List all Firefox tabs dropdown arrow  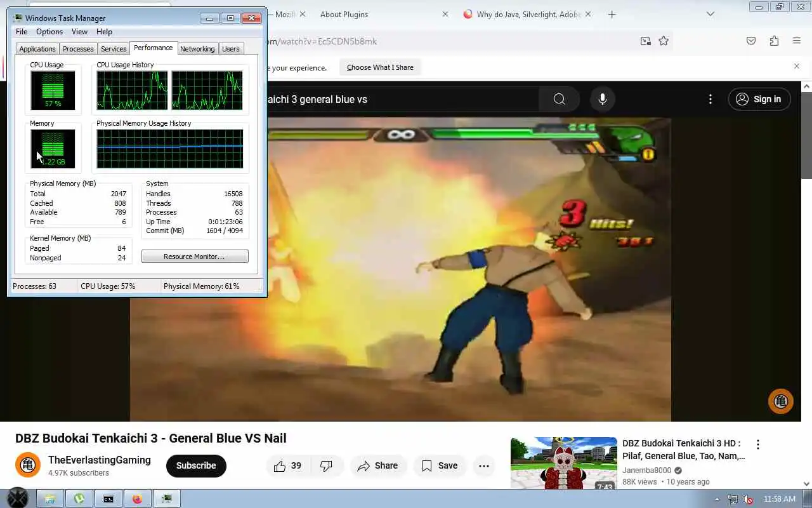(710, 14)
